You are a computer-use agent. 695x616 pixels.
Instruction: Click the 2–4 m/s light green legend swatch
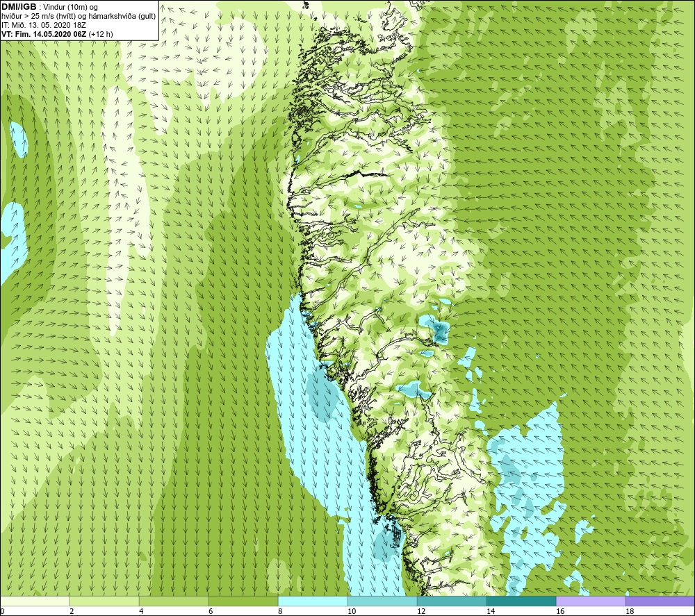(104, 601)
